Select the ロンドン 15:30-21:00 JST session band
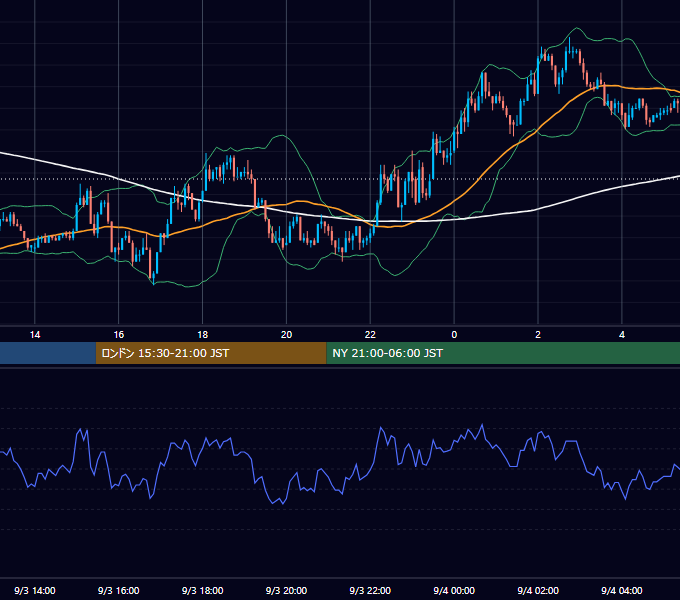The height and width of the screenshot is (600, 680). point(211,353)
